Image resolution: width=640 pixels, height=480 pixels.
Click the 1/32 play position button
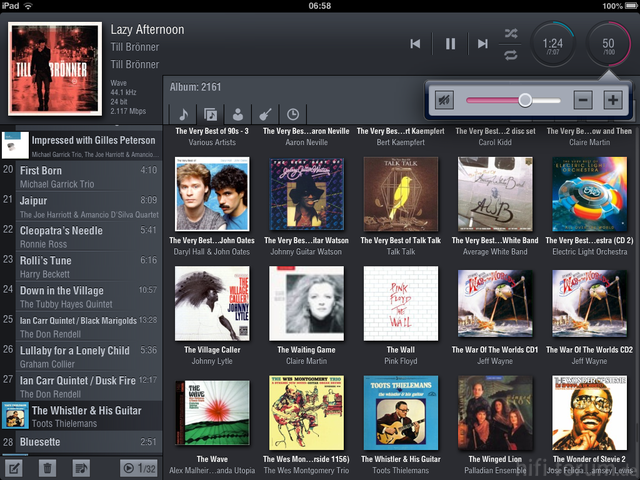pos(139,468)
